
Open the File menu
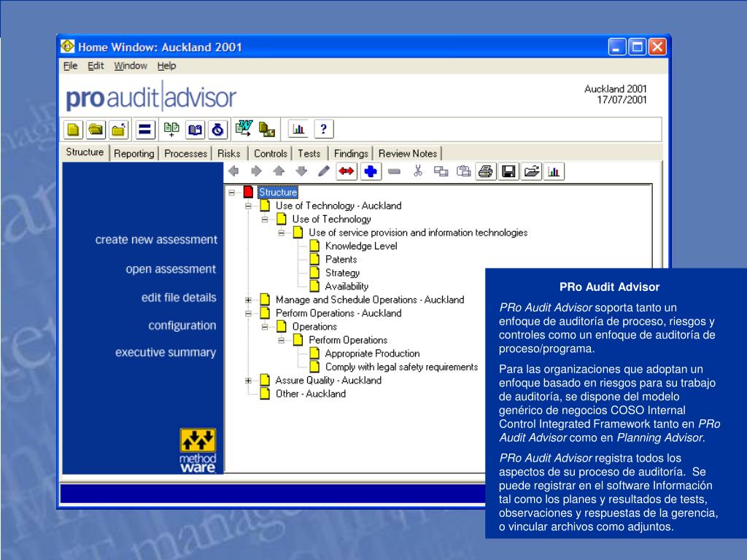[71, 66]
